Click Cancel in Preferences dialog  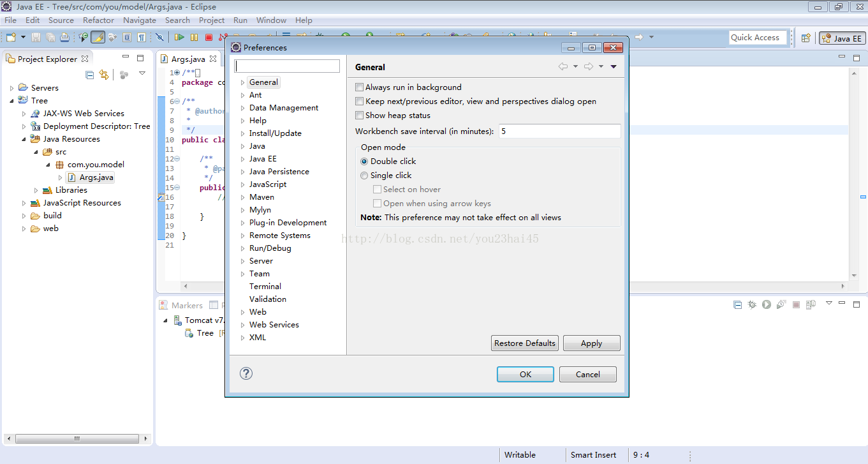(x=588, y=375)
